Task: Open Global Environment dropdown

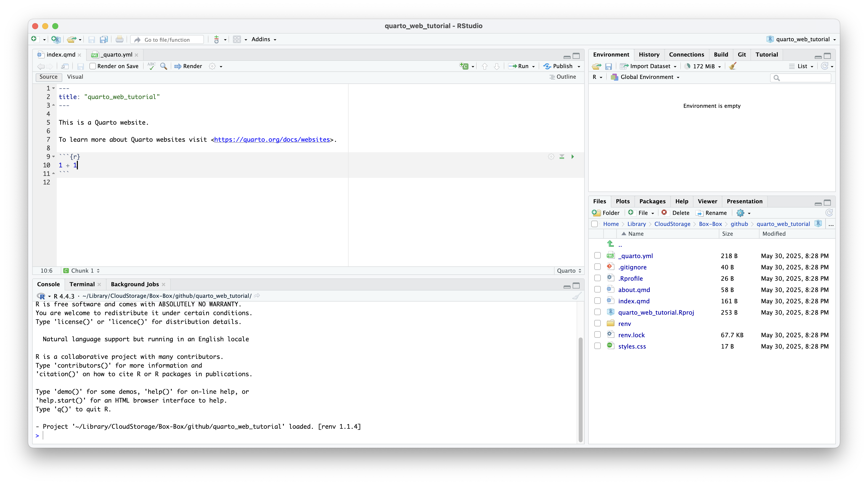Action: click(645, 77)
